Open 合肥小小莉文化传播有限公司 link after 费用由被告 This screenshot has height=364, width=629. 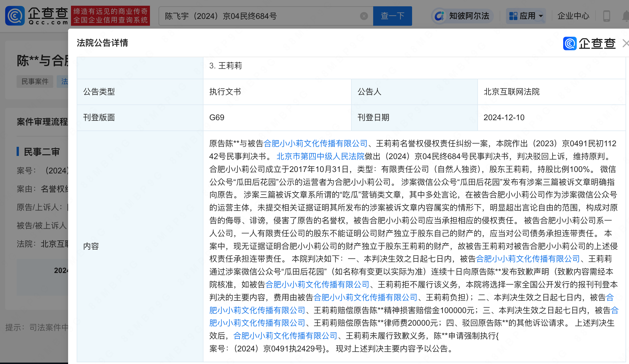point(365,297)
